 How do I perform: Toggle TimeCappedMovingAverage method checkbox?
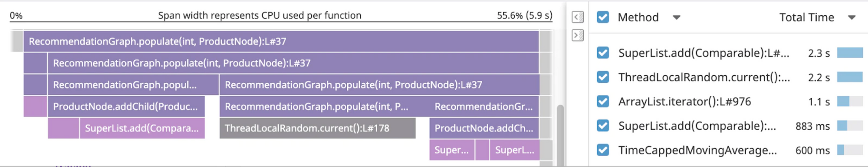[602, 150]
